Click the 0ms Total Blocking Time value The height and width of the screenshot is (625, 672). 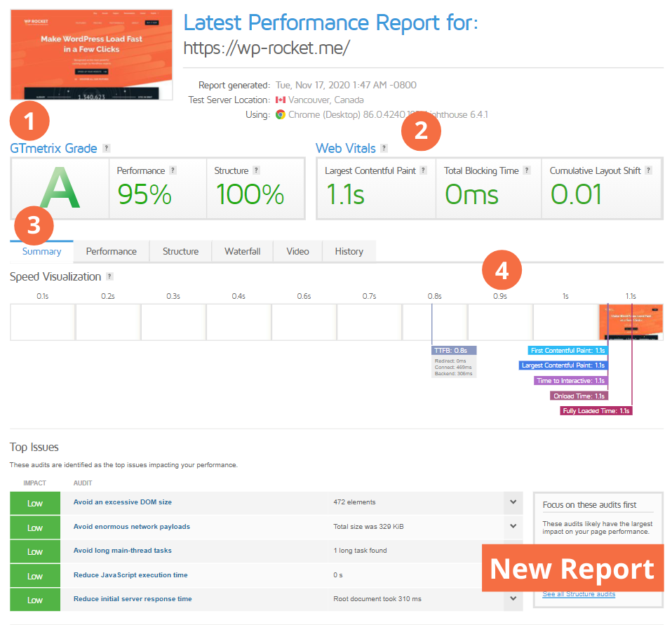[471, 194]
